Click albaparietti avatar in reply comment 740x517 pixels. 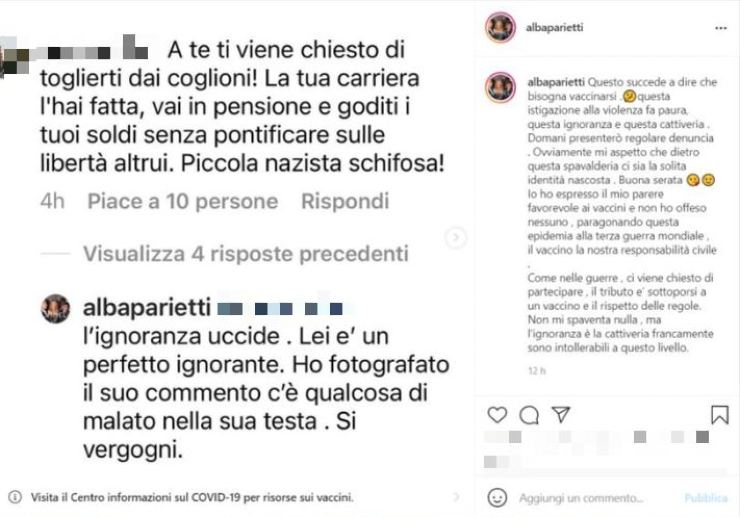[56, 309]
